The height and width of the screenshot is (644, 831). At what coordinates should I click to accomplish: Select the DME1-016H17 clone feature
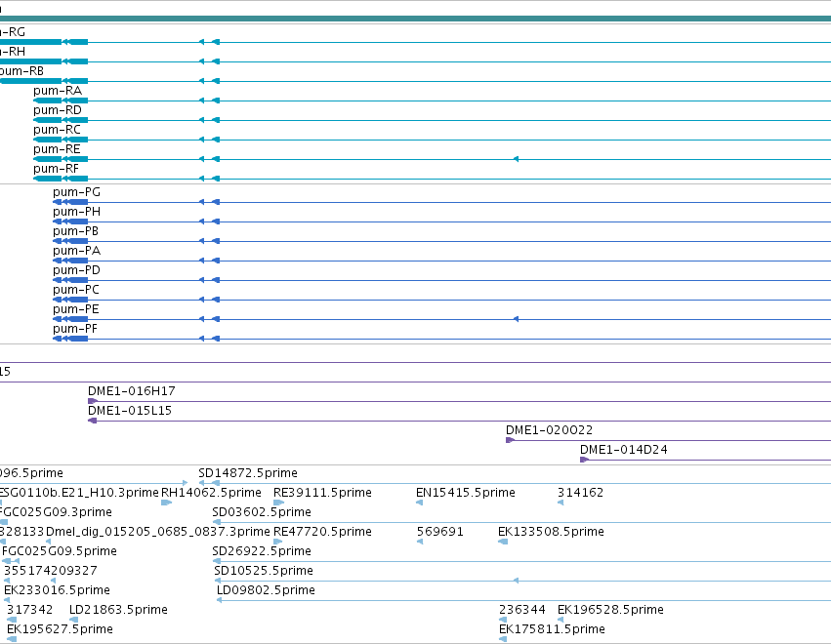132,391
